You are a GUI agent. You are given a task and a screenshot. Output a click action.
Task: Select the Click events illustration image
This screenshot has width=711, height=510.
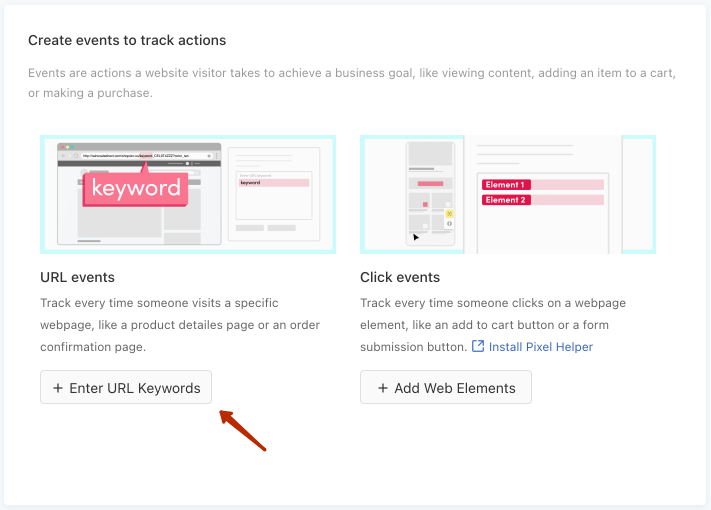(507, 195)
